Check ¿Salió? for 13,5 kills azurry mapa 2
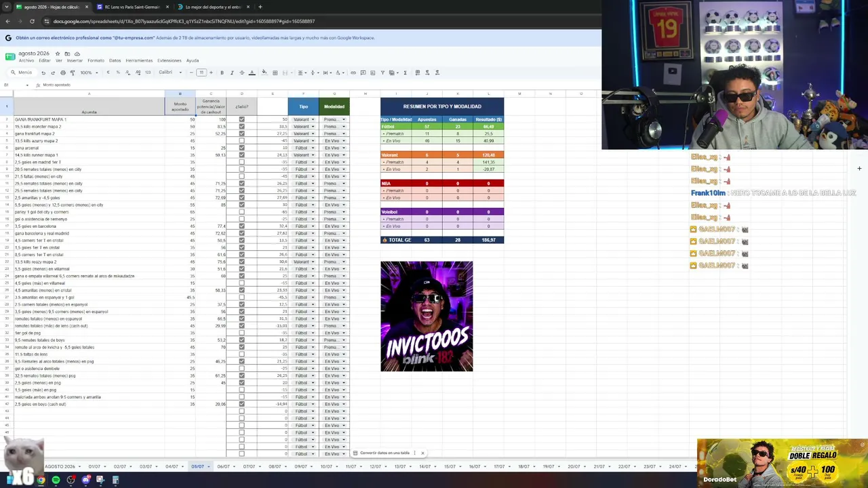 tap(241, 141)
